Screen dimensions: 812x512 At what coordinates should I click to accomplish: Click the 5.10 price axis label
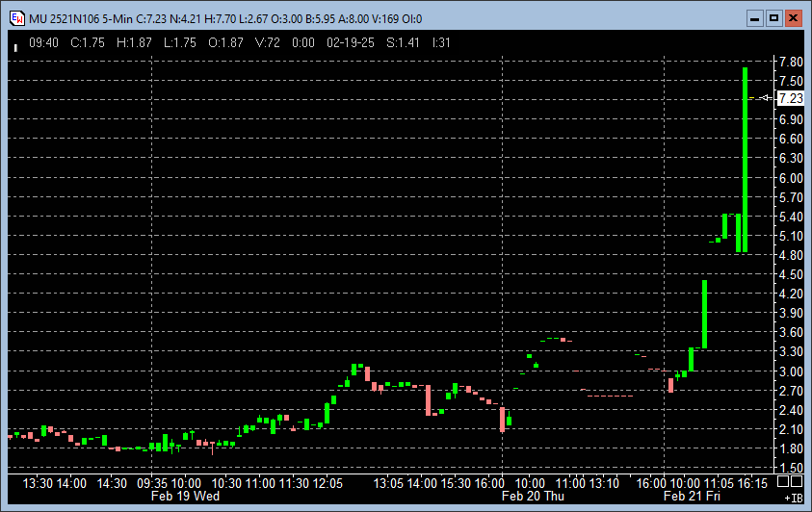[791, 236]
